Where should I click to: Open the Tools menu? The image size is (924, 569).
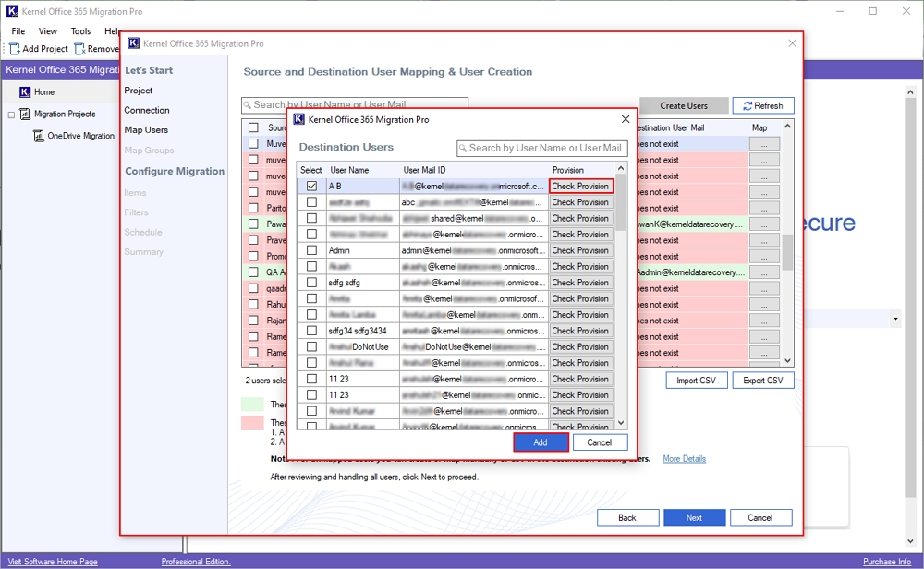point(81,31)
